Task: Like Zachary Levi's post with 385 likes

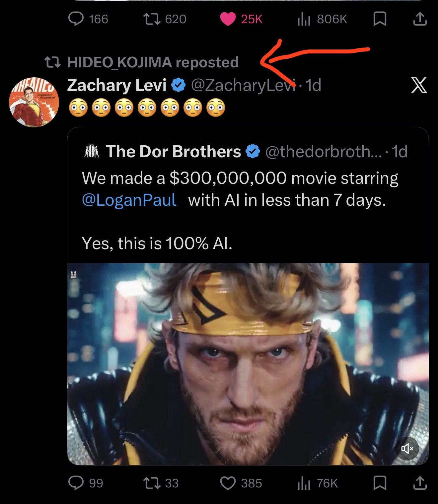Action: (x=228, y=483)
